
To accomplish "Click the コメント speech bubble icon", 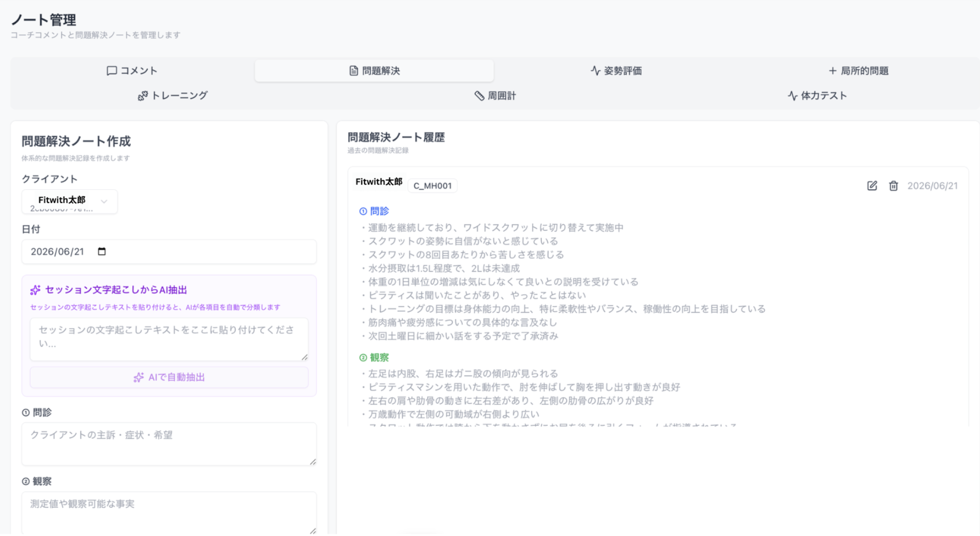I will click(x=112, y=71).
